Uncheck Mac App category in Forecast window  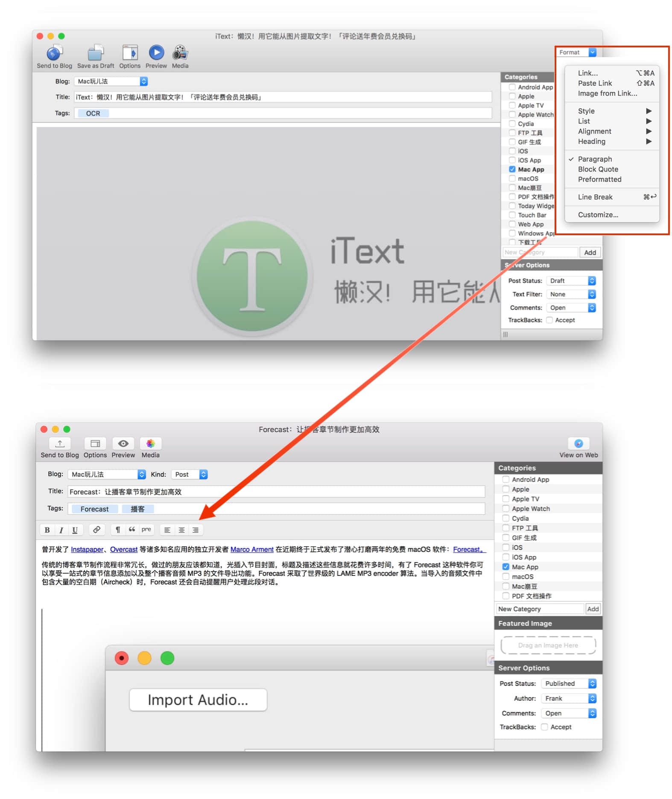pos(506,567)
